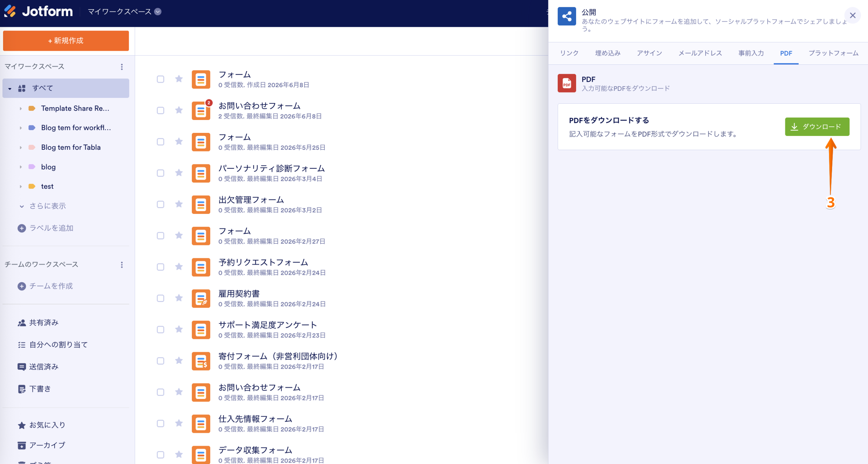
Task: Star the 雇用契約書 form
Action: [179, 298]
